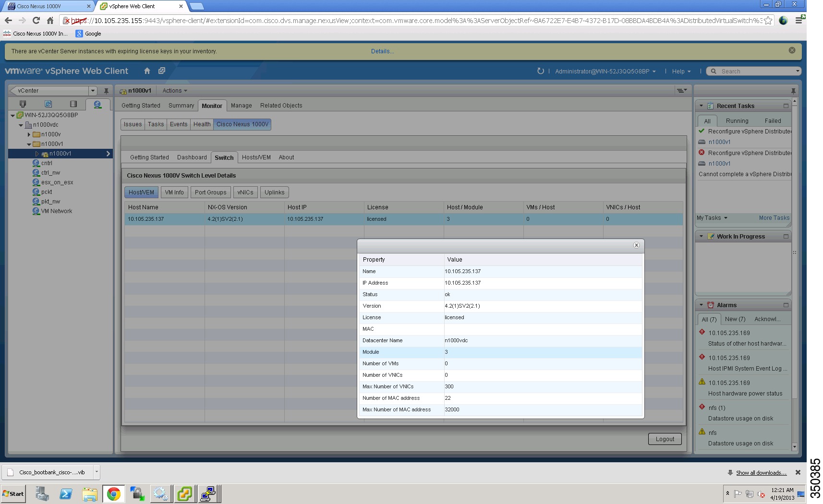Click the vSphere Web Client home icon

147,71
